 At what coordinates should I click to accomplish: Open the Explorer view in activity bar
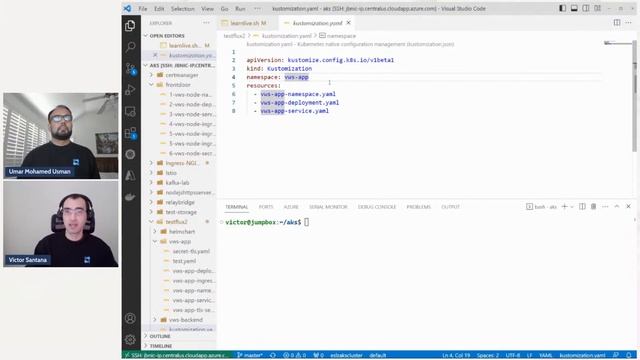pyautogui.click(x=130, y=25)
